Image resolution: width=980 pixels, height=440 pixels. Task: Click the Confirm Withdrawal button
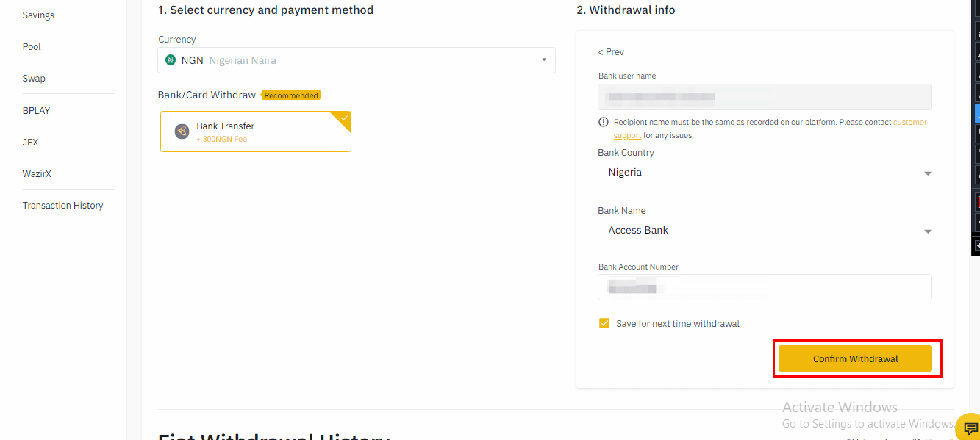[x=855, y=358]
